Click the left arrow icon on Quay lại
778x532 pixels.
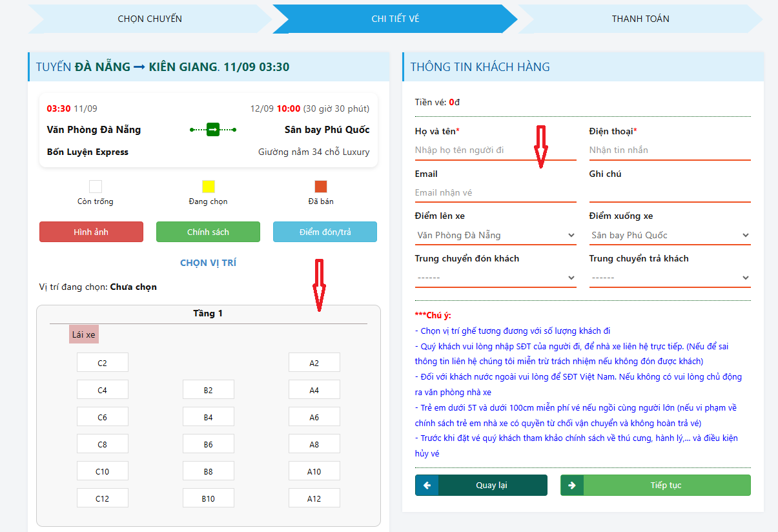pos(427,486)
